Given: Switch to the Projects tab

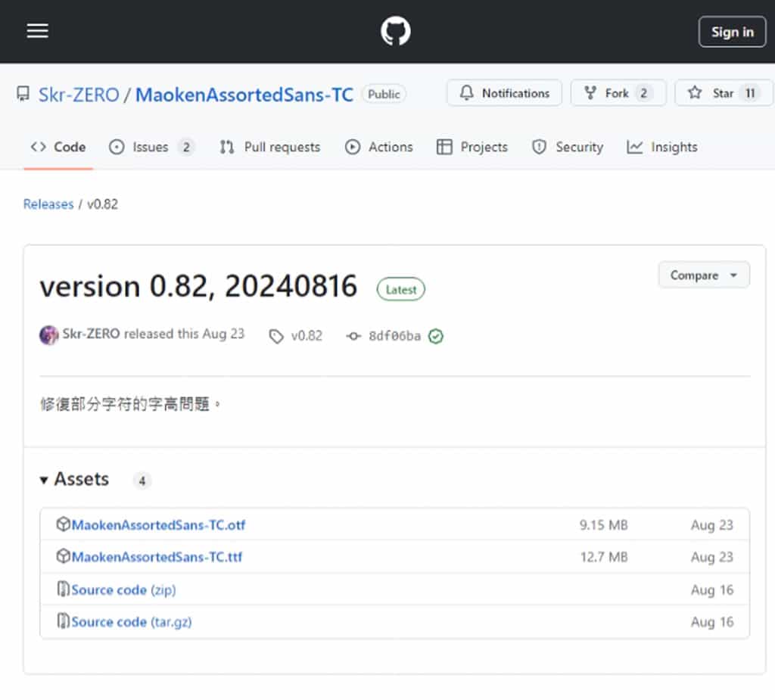Looking at the screenshot, I should (472, 147).
